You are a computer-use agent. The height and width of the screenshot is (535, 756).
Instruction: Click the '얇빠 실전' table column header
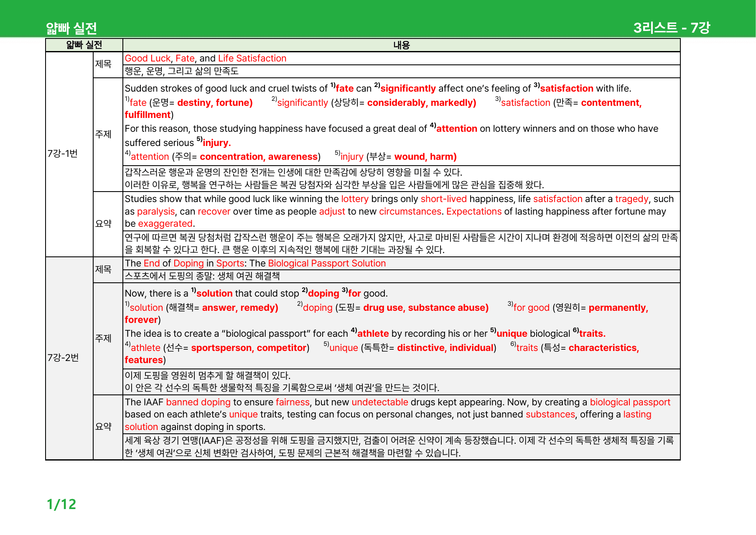click(84, 45)
